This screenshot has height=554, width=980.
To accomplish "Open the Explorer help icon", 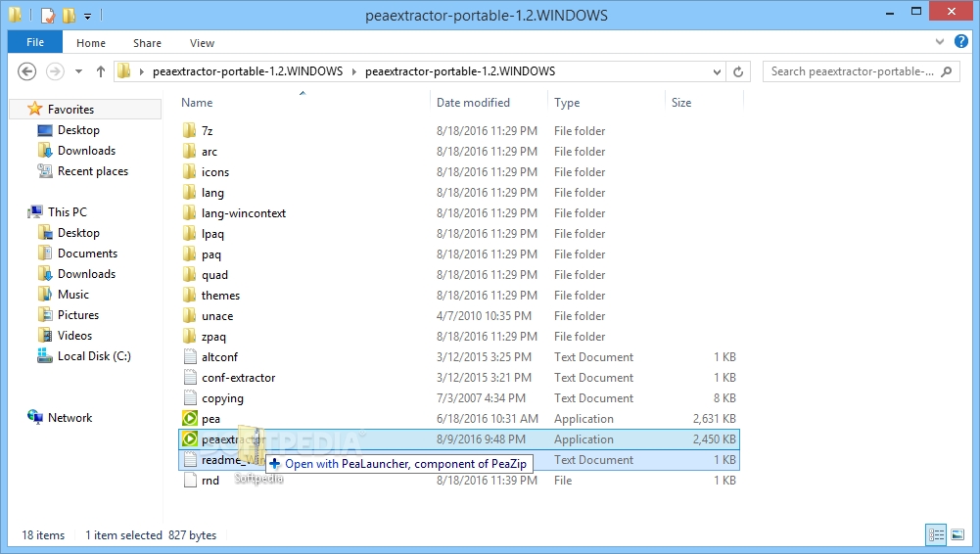I will (x=961, y=41).
